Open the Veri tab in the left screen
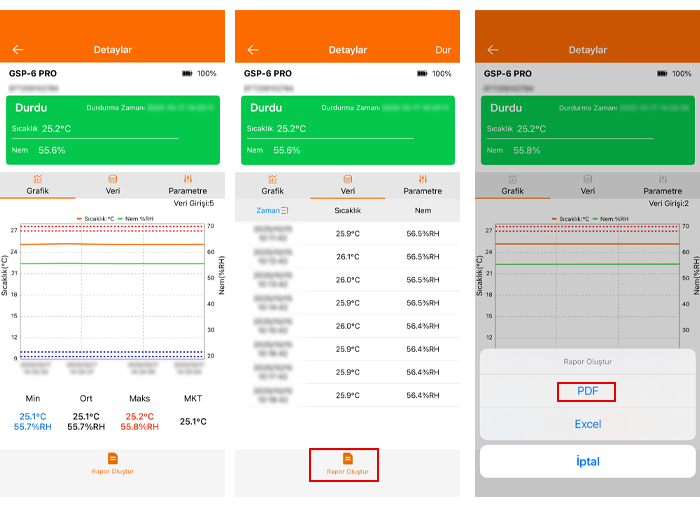700x506 pixels. pyautogui.click(x=112, y=185)
